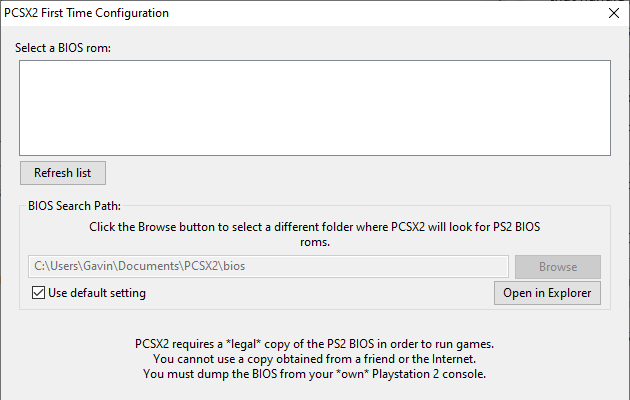Click the grayed-out Browse button
This screenshot has width=630, height=400.
(x=557, y=267)
